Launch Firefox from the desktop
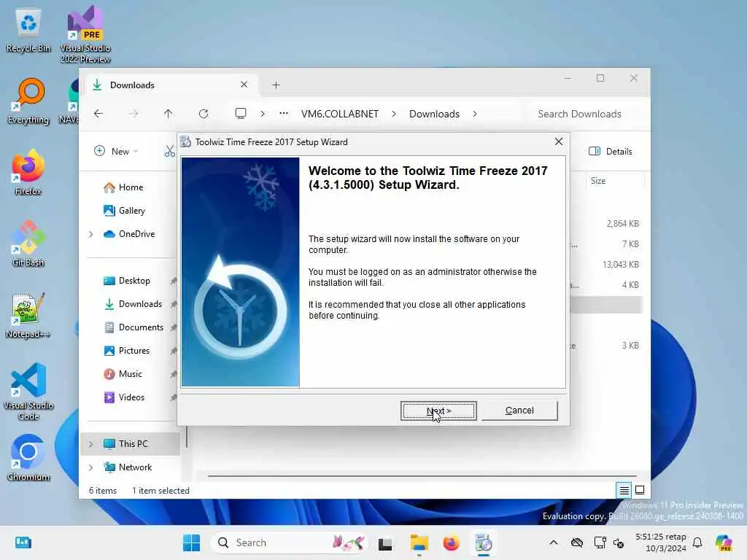 (28, 172)
